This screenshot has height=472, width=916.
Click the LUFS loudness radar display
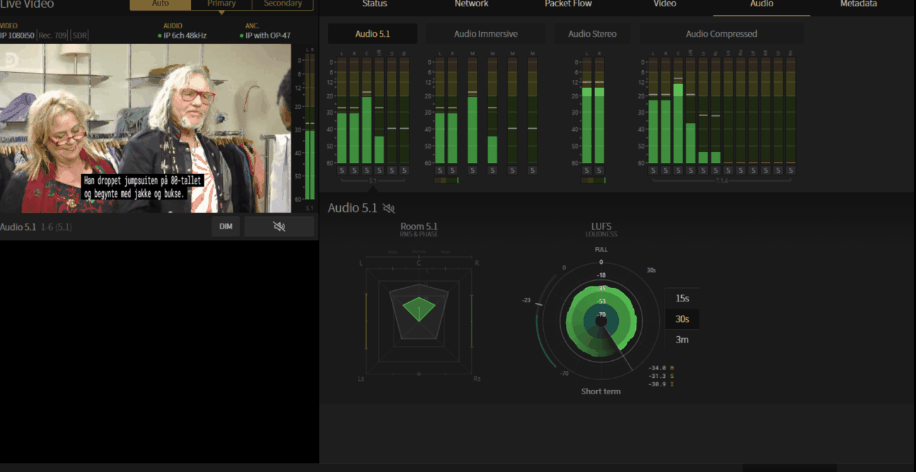(601, 320)
